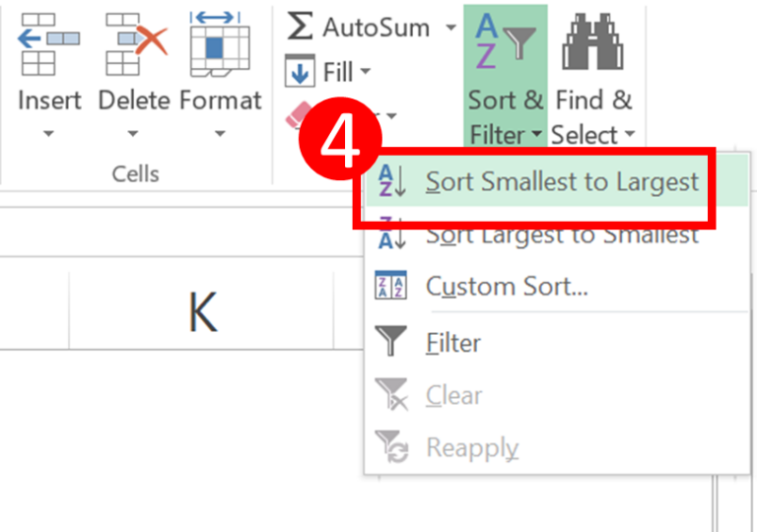Click the pink eraser Clear icon
Viewport: 757px width, 532px height.
tap(297, 115)
